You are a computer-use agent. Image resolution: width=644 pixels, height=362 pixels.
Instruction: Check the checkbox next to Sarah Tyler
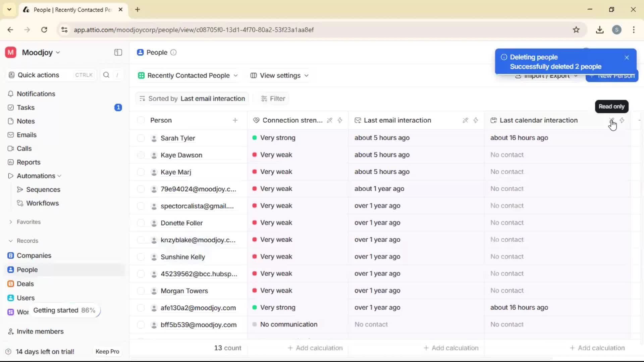(x=141, y=138)
